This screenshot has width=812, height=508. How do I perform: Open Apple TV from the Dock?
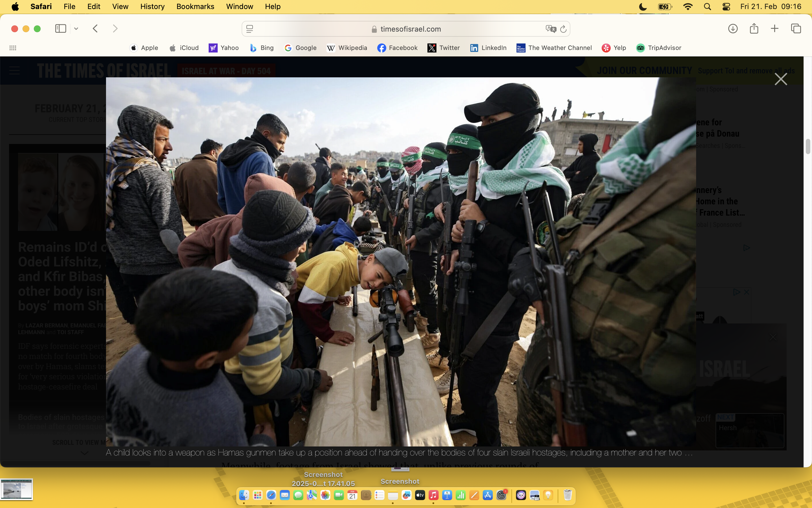point(420,495)
